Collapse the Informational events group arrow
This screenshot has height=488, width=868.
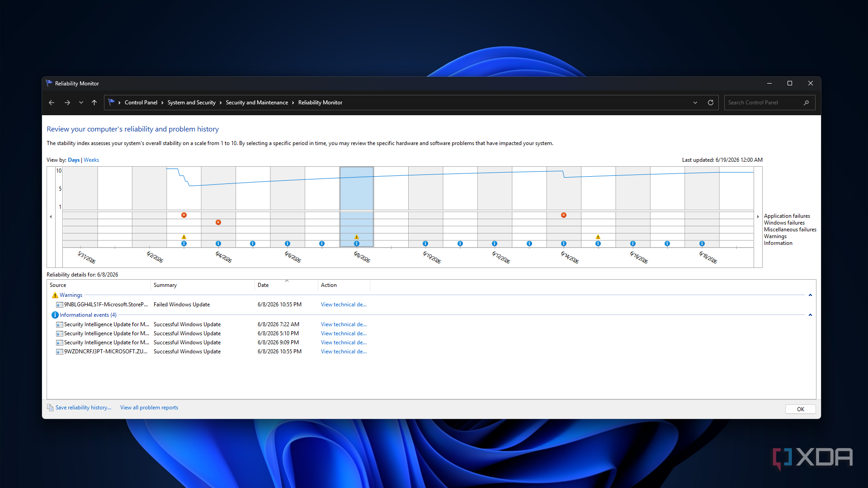pos(810,315)
